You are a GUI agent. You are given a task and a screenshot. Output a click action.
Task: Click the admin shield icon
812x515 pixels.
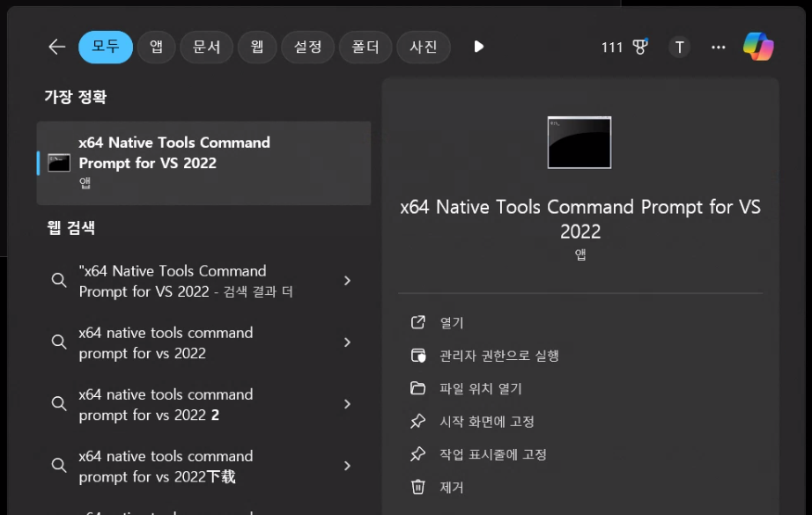418,356
